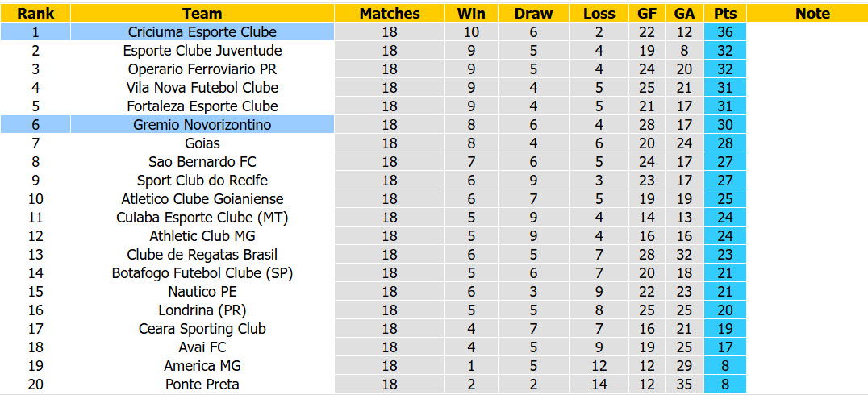Click the Pts column header
Image resolution: width=868 pixels, height=395 pixels.
point(724,14)
